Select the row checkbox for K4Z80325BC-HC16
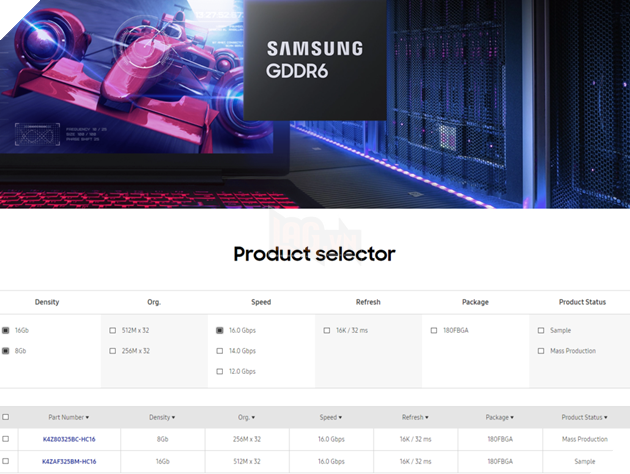Viewport: 630px width, 474px height. (x=6, y=439)
